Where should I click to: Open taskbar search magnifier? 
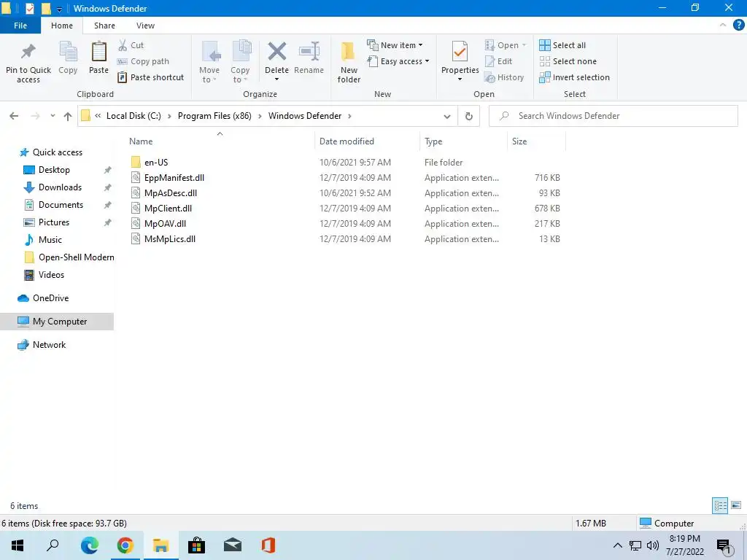[53, 545]
